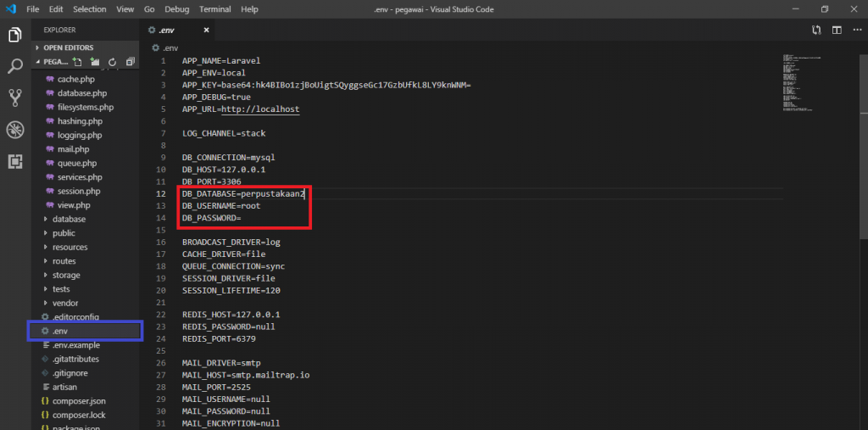Open the Debug view in activity bar
Screen dimensions: 868x430
click(14, 129)
